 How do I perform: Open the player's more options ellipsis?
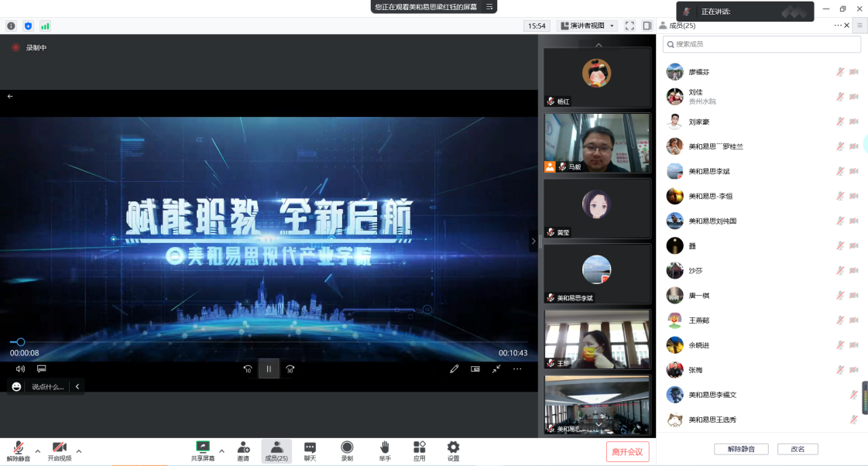517,368
